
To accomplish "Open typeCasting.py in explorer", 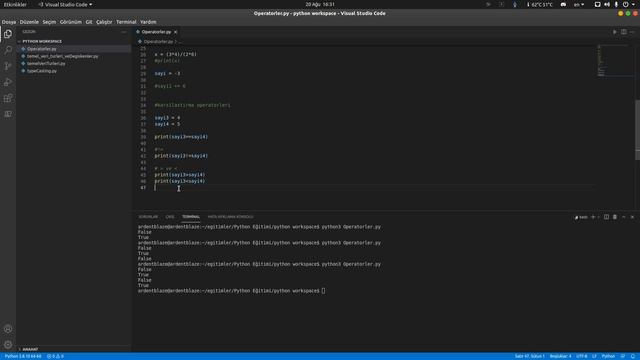I will (x=73, y=71).
